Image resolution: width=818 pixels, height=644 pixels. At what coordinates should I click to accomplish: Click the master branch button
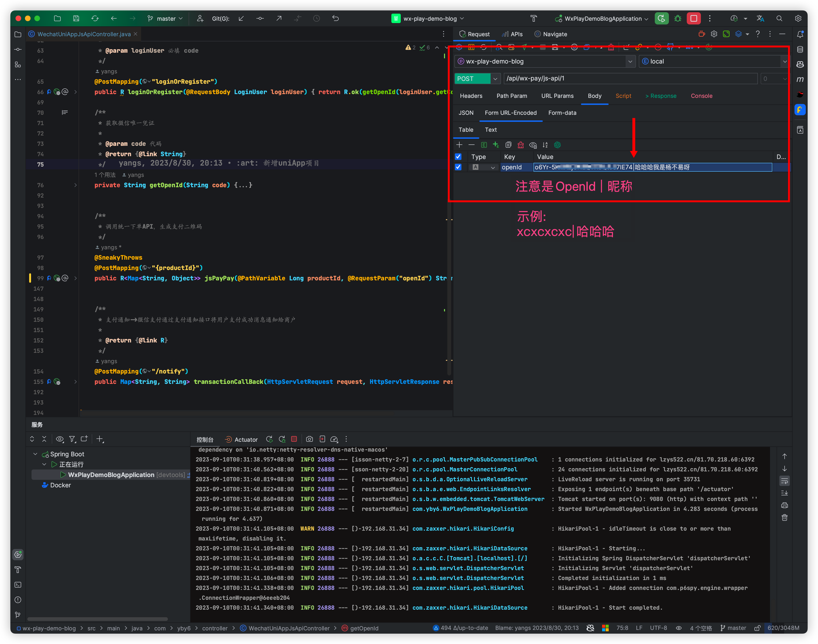pos(166,19)
